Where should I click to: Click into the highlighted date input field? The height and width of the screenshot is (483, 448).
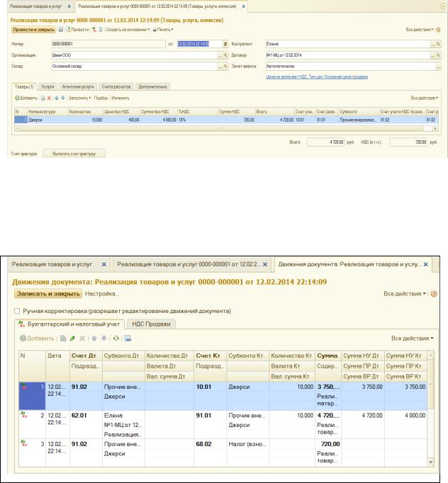pyautogui.click(x=200, y=44)
